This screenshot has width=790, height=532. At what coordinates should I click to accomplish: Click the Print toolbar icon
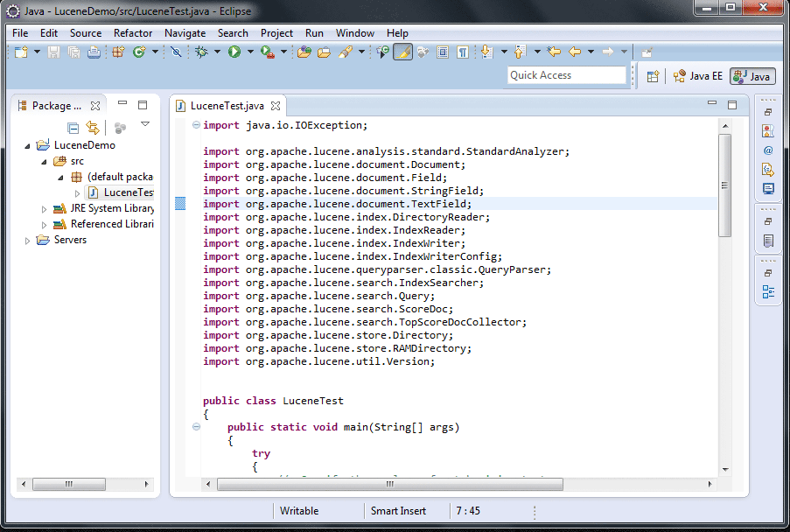94,52
